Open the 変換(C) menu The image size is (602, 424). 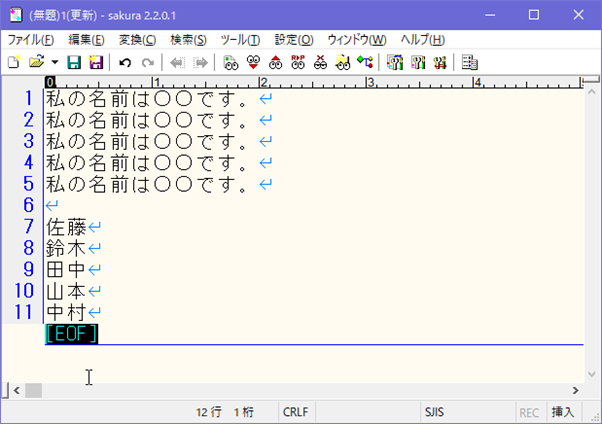(137, 40)
